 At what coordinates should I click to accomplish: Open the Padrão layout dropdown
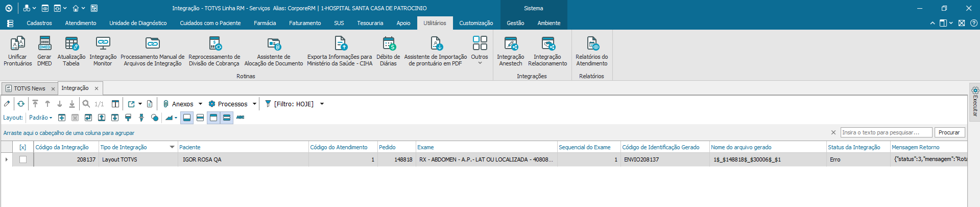[40, 118]
